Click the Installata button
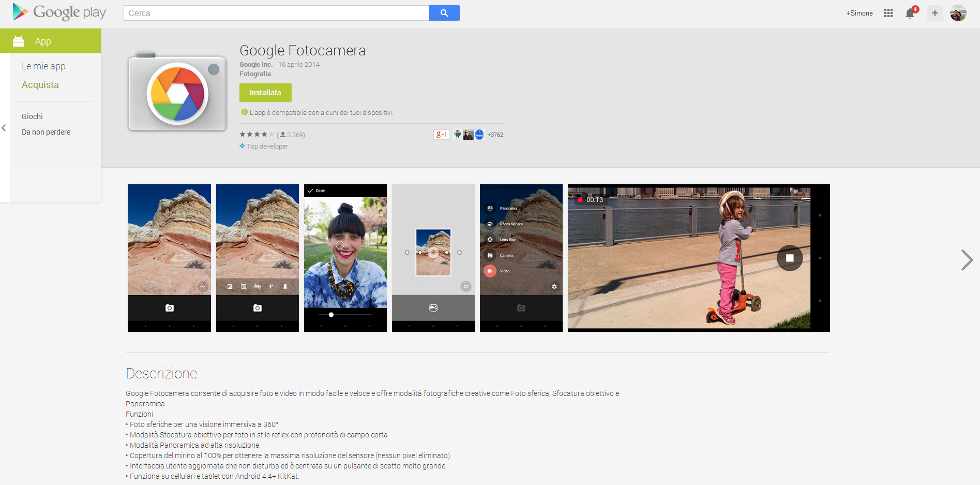The image size is (980, 485). pos(265,93)
